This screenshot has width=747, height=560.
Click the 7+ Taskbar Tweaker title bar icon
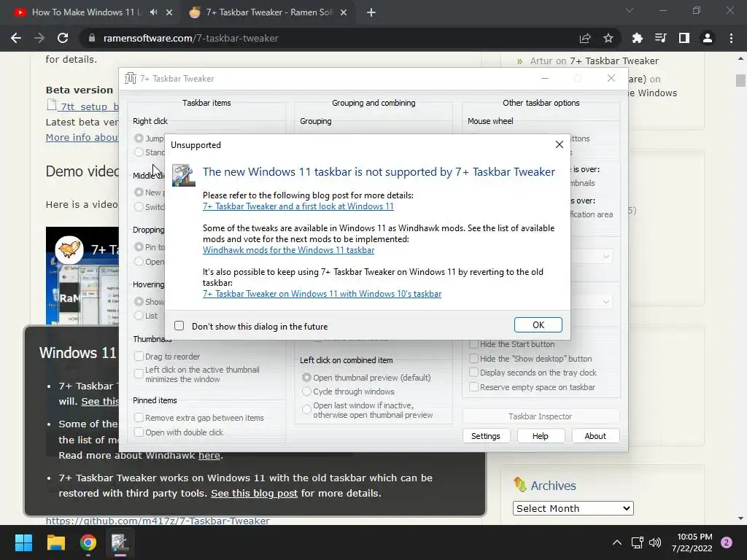(x=130, y=78)
